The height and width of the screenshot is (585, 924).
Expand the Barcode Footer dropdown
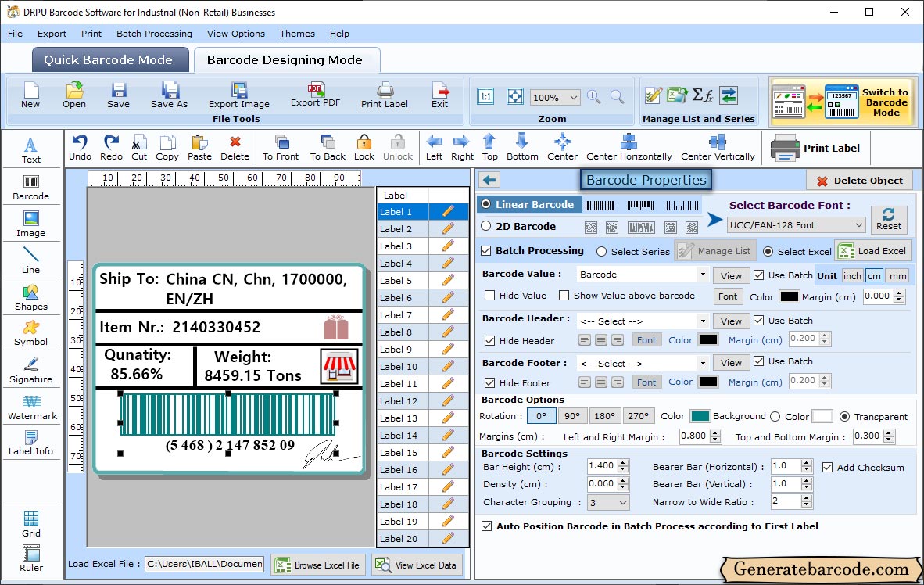coord(703,363)
